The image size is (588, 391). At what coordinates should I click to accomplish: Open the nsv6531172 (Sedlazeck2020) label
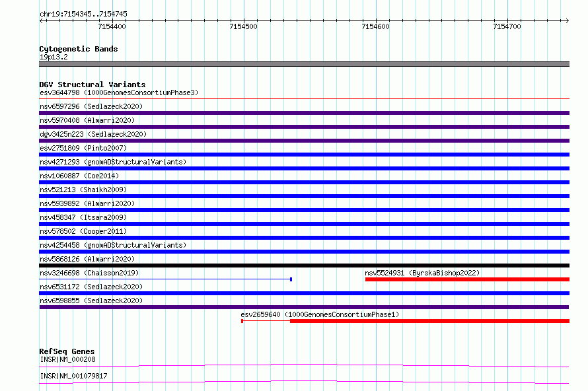click(91, 287)
